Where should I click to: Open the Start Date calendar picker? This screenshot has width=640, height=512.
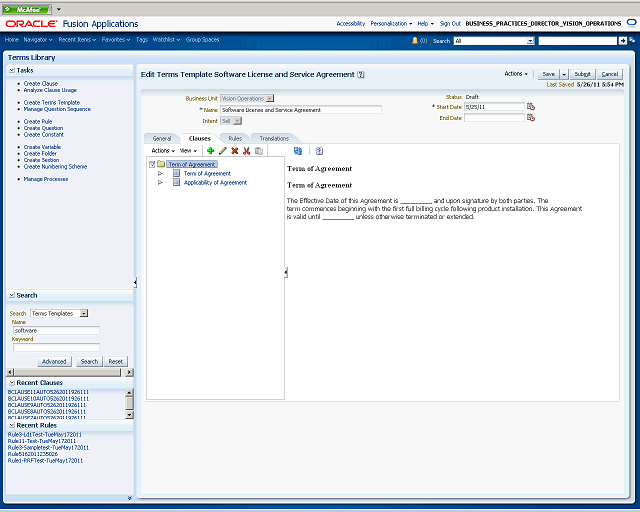[531, 107]
